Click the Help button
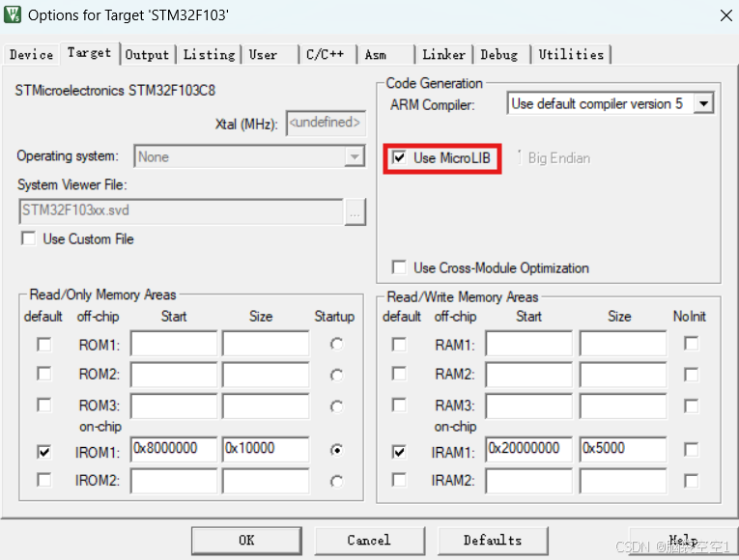The height and width of the screenshot is (560, 739). (x=683, y=541)
